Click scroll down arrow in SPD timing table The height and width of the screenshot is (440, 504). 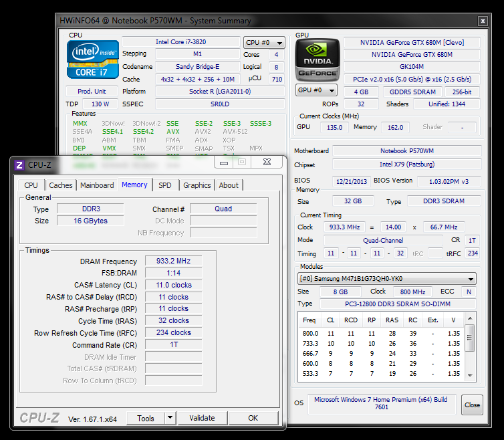(470, 375)
